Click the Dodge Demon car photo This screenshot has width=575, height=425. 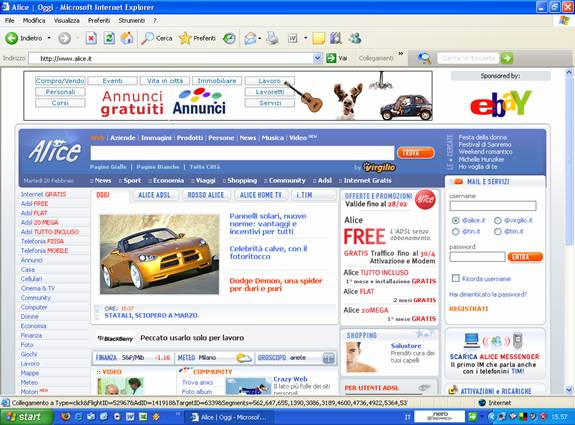pyautogui.click(x=160, y=254)
